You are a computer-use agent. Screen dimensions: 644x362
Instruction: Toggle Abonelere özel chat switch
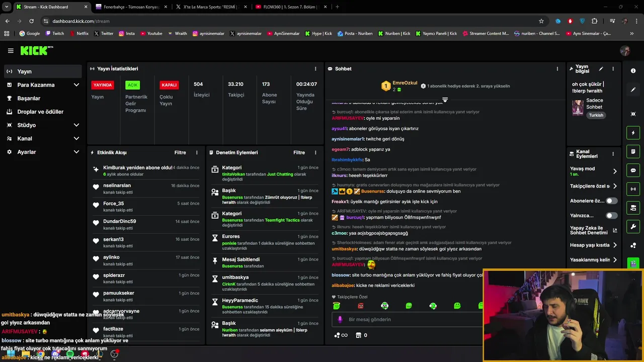[611, 201]
